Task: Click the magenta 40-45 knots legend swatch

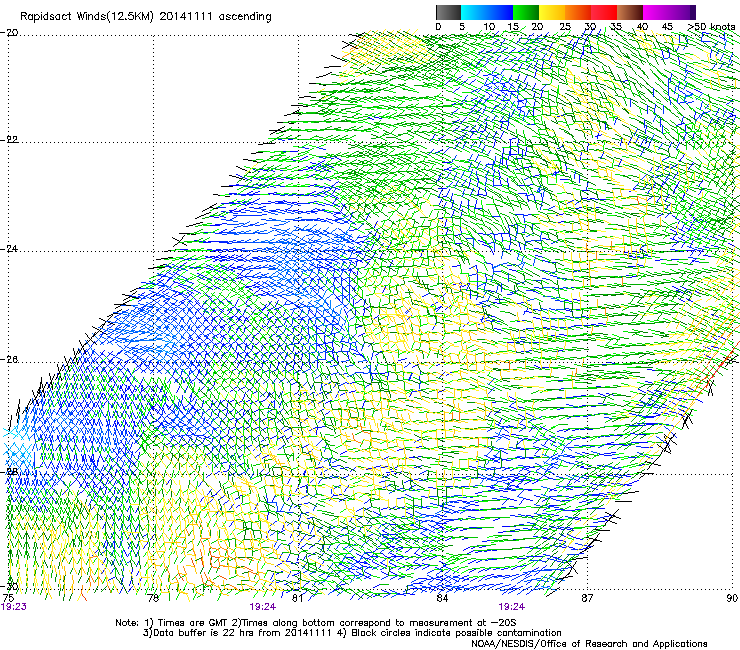Action: [656, 12]
